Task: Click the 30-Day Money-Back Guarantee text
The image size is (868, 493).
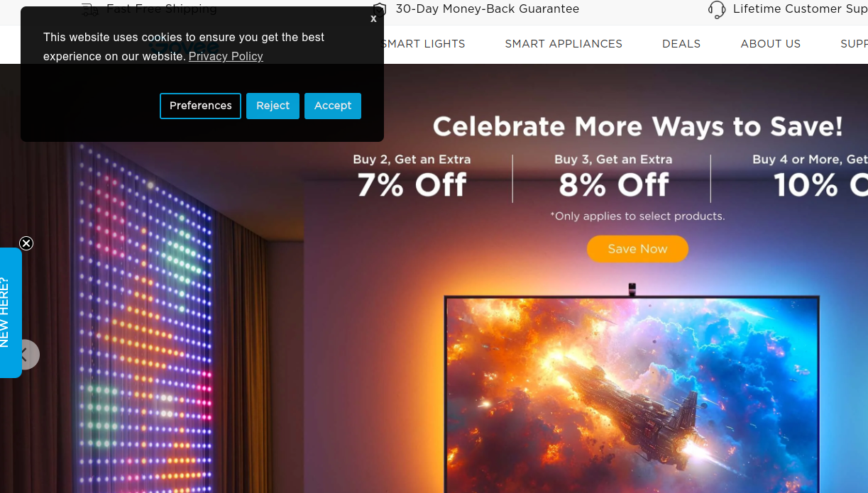Action: tap(487, 9)
